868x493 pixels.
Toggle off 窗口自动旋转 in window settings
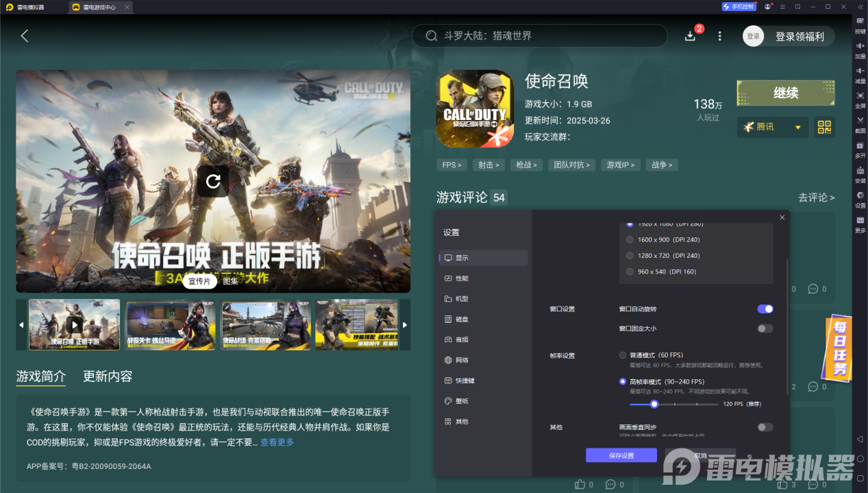pyautogui.click(x=765, y=309)
